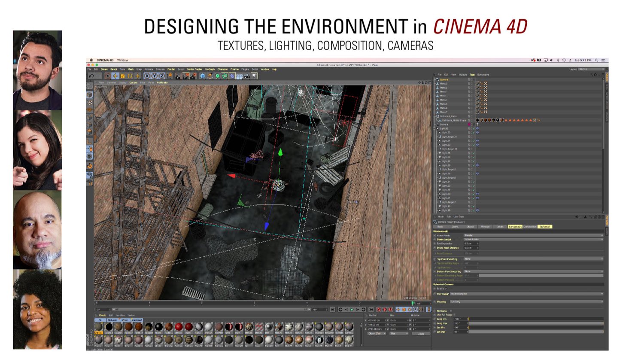This screenshot has width=644, height=362.
Task: Toggle the Fit Frame checkbox
Action: point(451,310)
